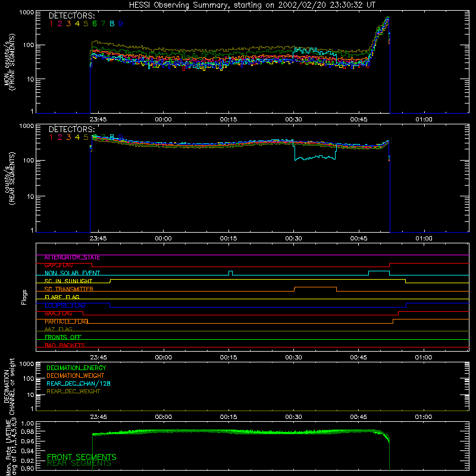The width and height of the screenshot is (476, 476).
Task: Click the Mon. Rate LIVETIME y-axis title
Action: click(11, 447)
